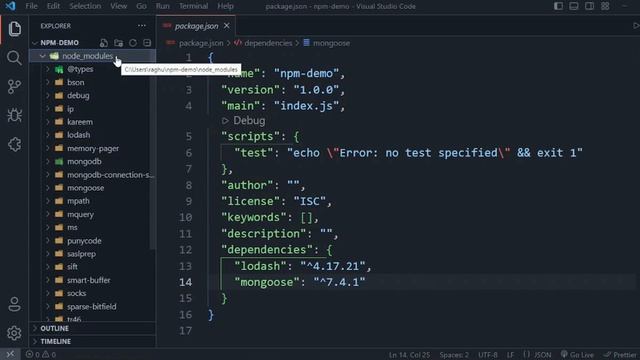Toggle secondary side bar layout icon
Viewport: 640px width, 360px height.
coord(589,6)
